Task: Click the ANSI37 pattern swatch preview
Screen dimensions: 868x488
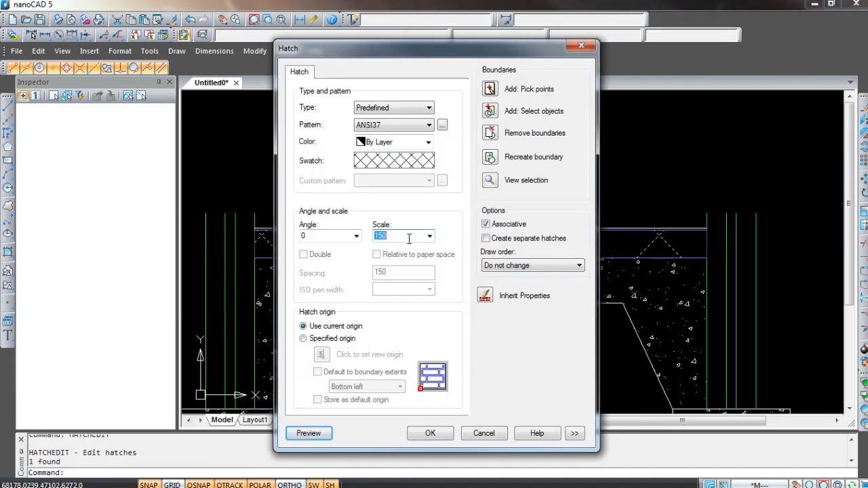Action: click(x=394, y=161)
